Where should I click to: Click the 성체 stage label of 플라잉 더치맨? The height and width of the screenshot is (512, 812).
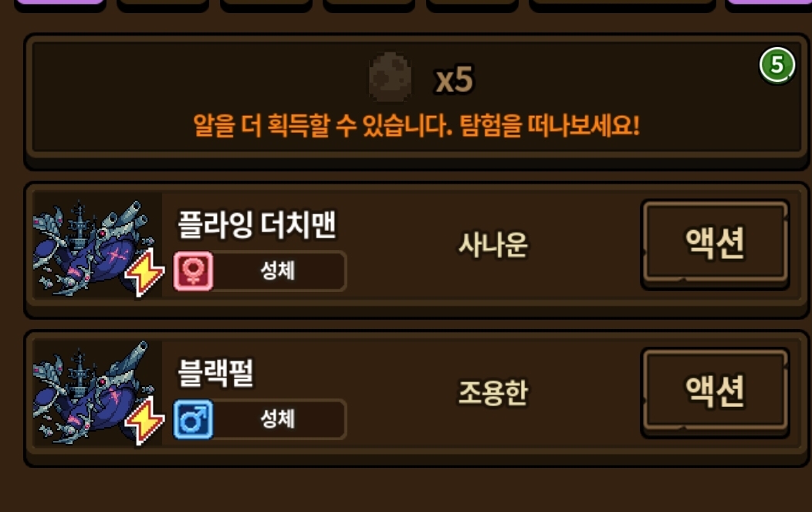(x=278, y=271)
